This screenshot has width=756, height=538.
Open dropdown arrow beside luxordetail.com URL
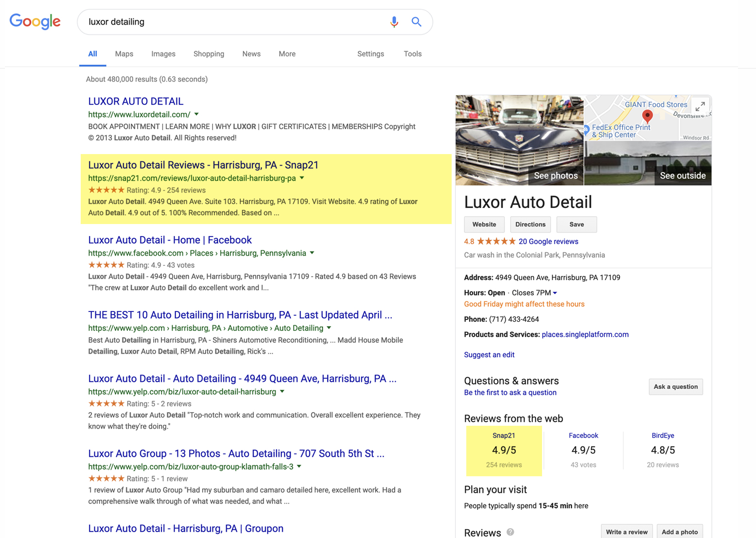tap(196, 114)
